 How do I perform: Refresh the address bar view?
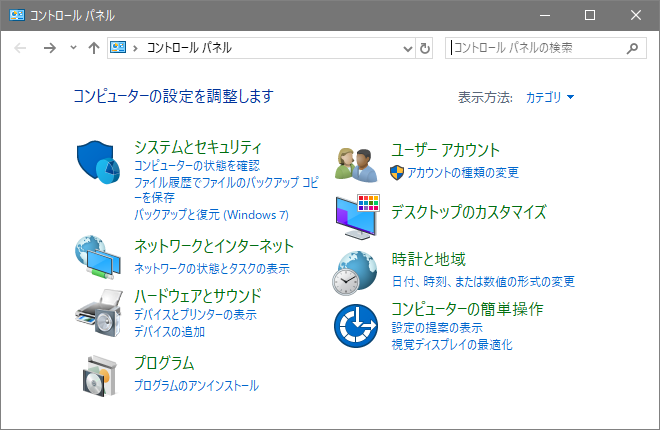click(425, 48)
